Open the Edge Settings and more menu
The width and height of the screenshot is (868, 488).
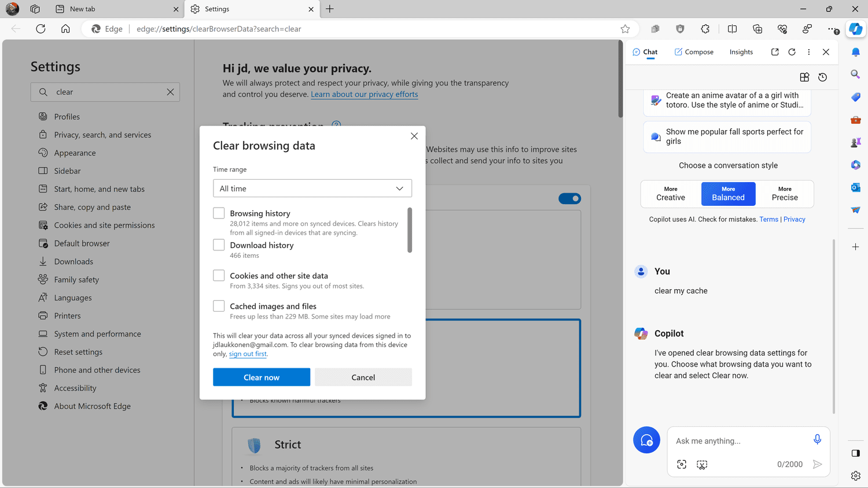coord(832,29)
